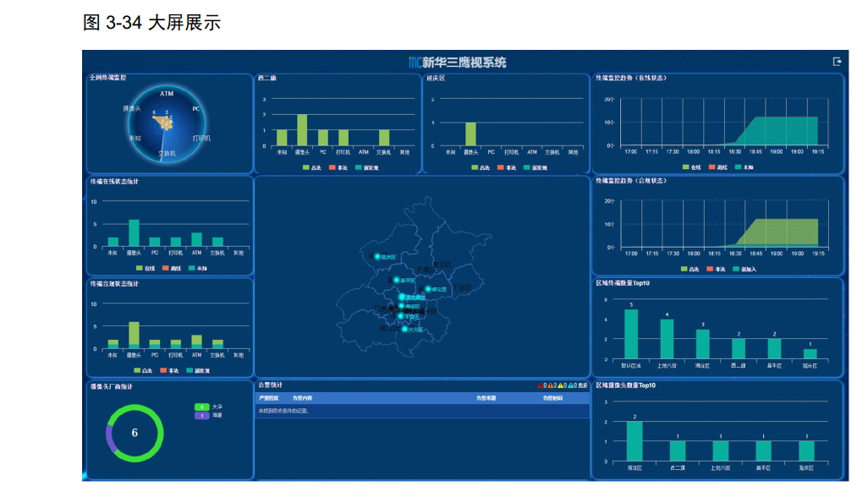Click the 上地八街 bar in 区域终端数量Top10
Screen dimensions: 868x497
point(667,339)
